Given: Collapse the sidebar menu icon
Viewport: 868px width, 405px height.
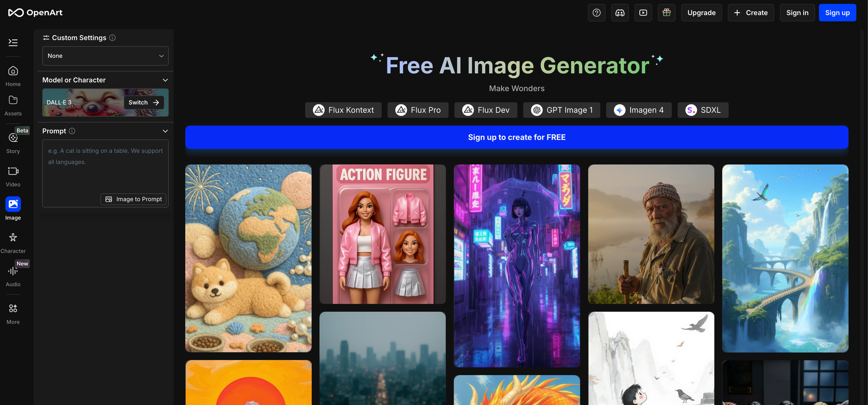Looking at the screenshot, I should (13, 42).
